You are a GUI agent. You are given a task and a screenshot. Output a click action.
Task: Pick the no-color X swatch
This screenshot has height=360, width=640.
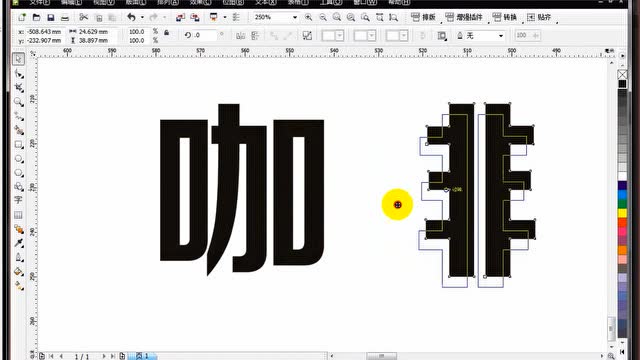622,75
